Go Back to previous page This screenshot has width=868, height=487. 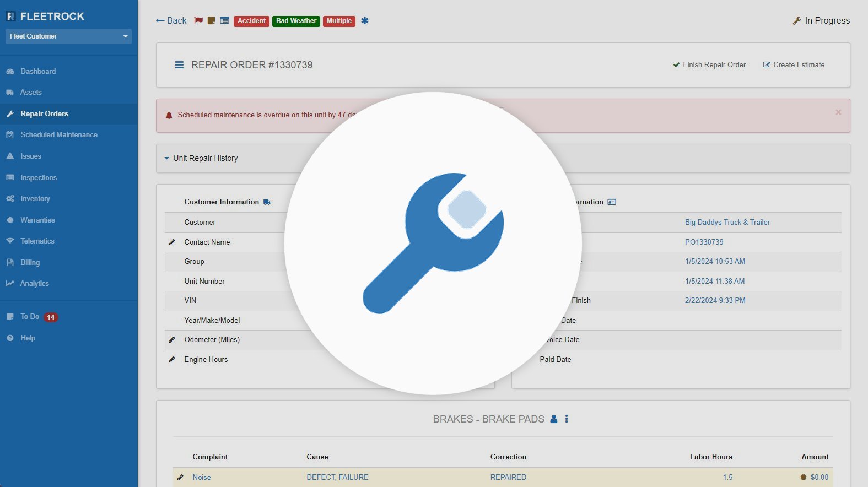(x=171, y=21)
